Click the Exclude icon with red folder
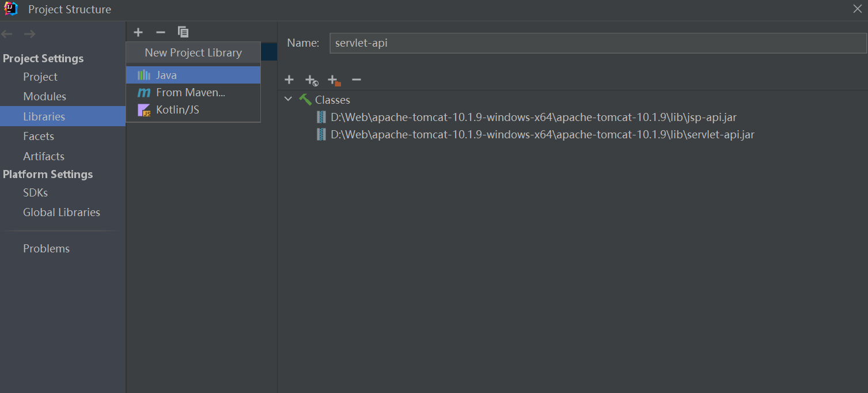868x393 pixels. point(333,80)
